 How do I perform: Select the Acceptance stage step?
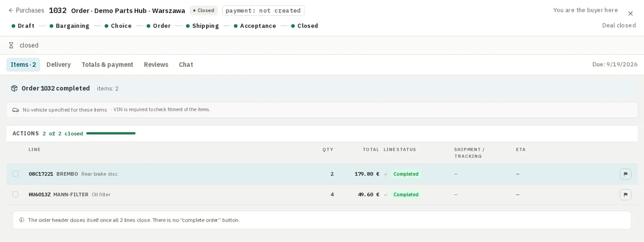255,26
